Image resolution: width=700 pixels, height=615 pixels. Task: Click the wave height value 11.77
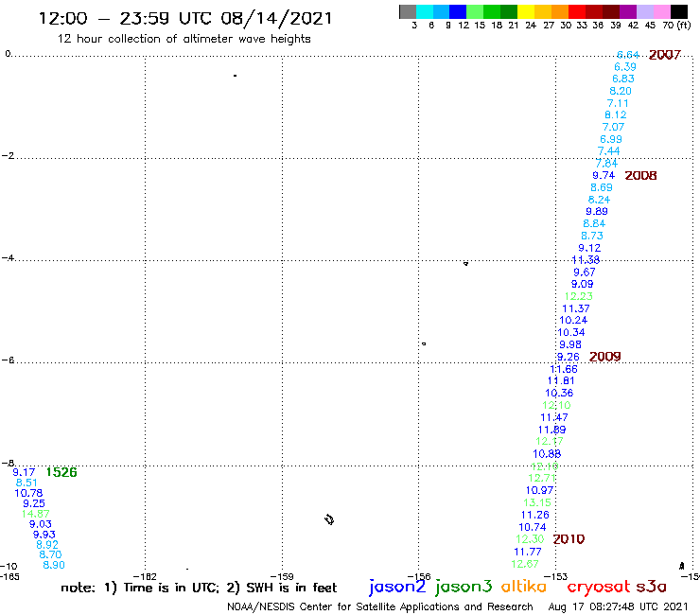tap(528, 552)
